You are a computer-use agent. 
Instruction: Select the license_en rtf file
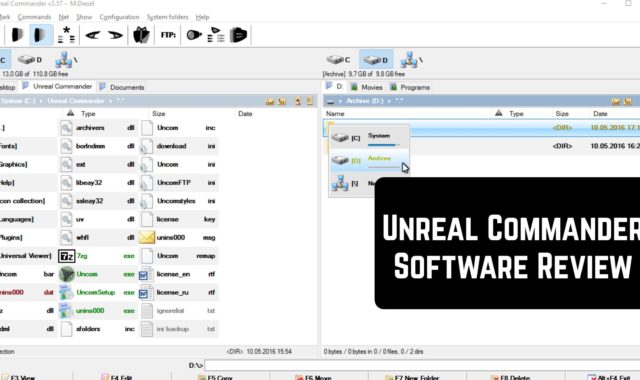178,274
